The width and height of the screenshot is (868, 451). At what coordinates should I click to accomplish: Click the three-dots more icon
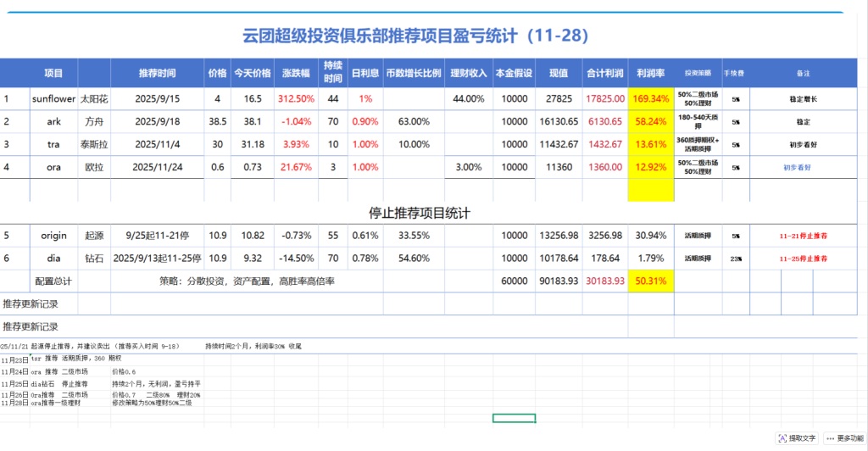coord(829,438)
